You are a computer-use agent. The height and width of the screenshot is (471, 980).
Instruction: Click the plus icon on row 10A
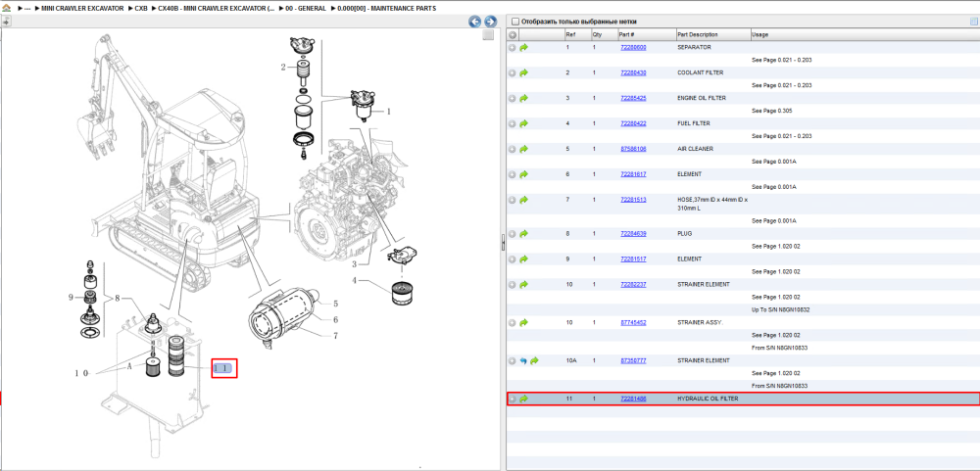(512, 361)
